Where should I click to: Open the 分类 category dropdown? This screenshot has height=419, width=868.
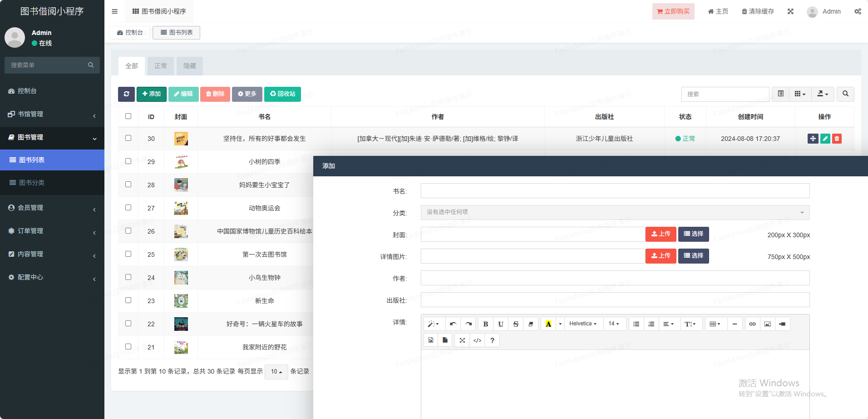tap(615, 212)
